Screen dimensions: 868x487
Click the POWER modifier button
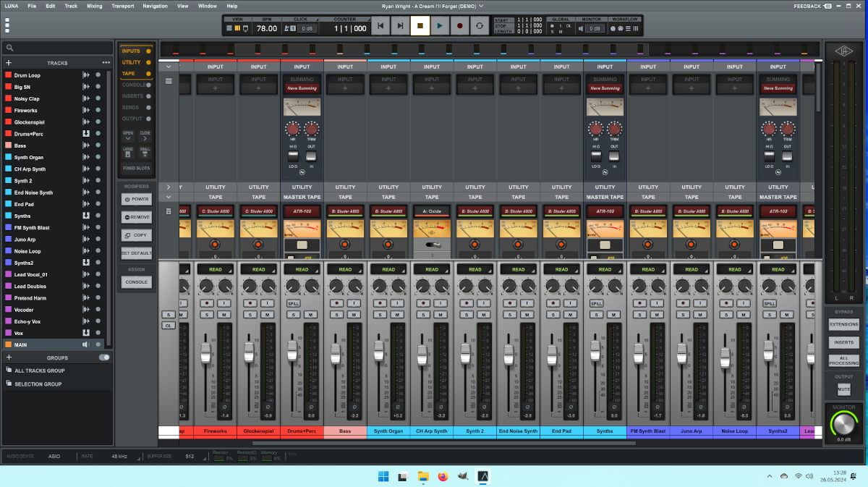pyautogui.click(x=137, y=199)
